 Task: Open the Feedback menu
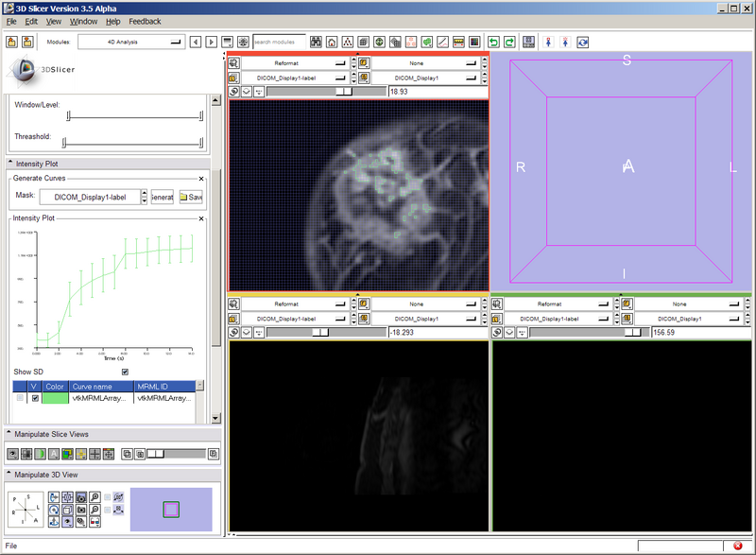click(x=145, y=21)
